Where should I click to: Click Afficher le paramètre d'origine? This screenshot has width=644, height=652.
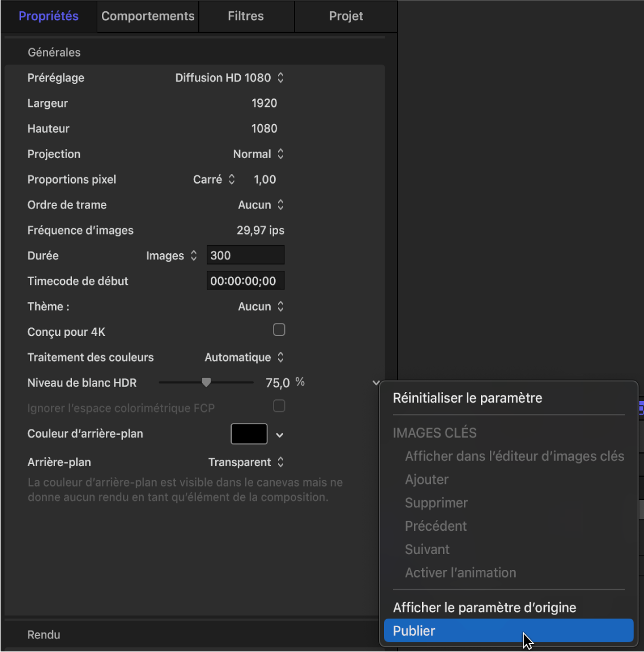pos(484,607)
